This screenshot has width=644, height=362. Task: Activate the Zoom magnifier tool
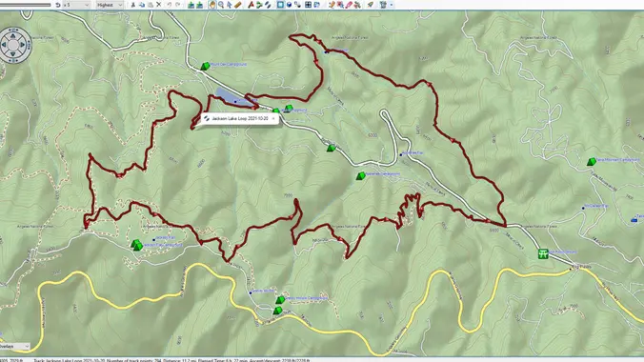click(x=221, y=5)
